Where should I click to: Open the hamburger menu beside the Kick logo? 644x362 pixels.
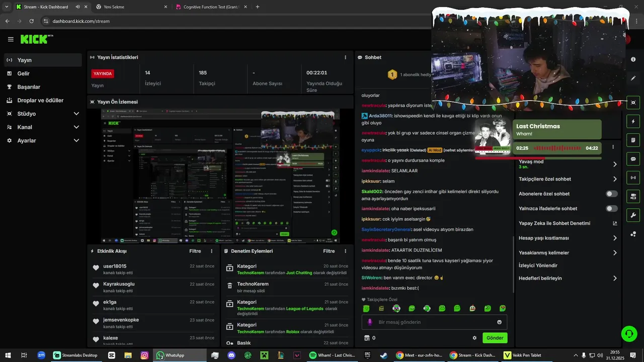click(x=11, y=39)
